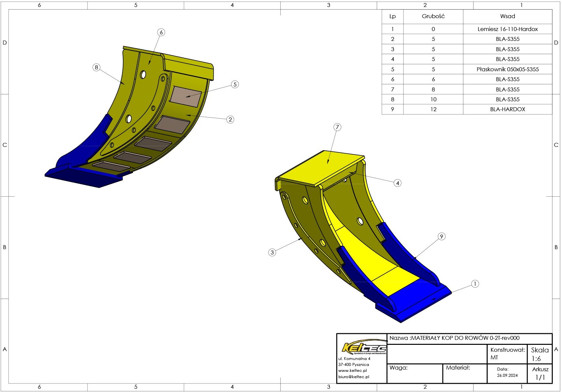The width and height of the screenshot is (562, 392).
Task: Select balloon 1 at blade tip
Action: click(x=475, y=284)
